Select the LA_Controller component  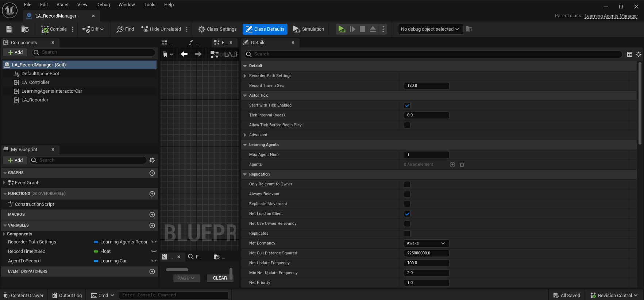[x=35, y=82]
